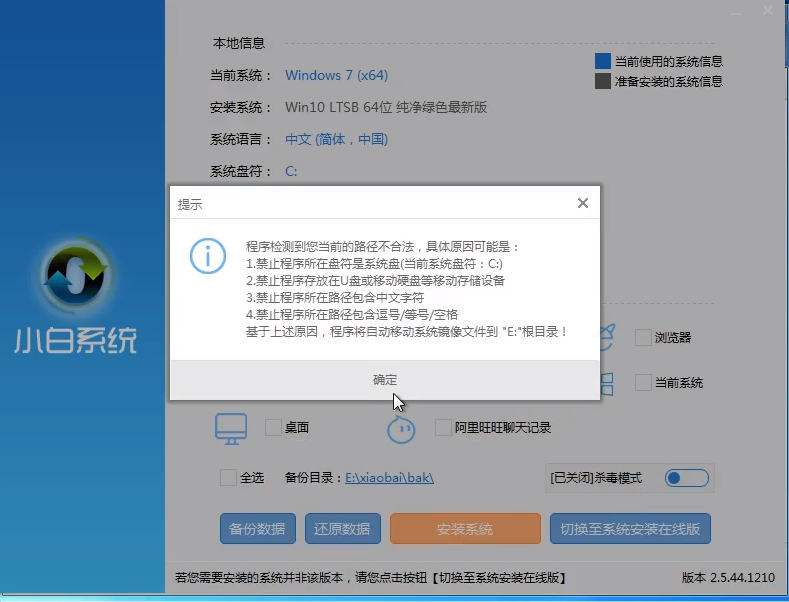Check the 当前系统 checkbox
Viewport: 789px width, 602px height.
pos(643,383)
